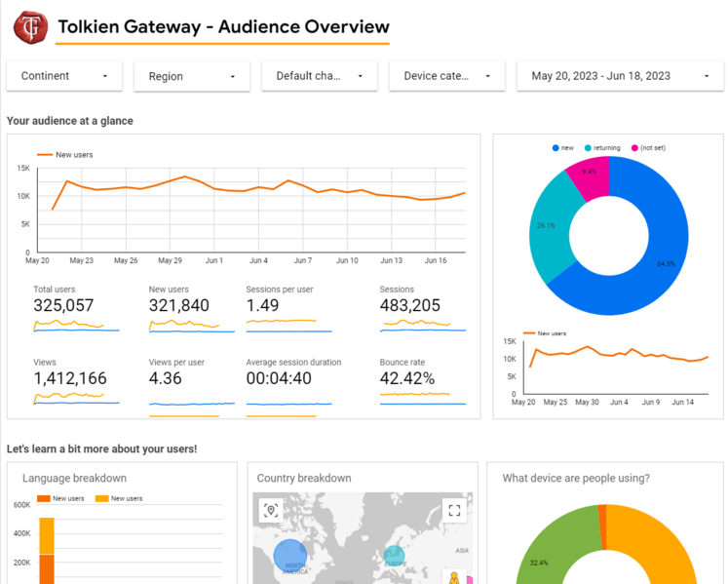Viewport: 728px width, 584px height.
Task: Click the Views per user value 4.36
Action: (x=166, y=378)
